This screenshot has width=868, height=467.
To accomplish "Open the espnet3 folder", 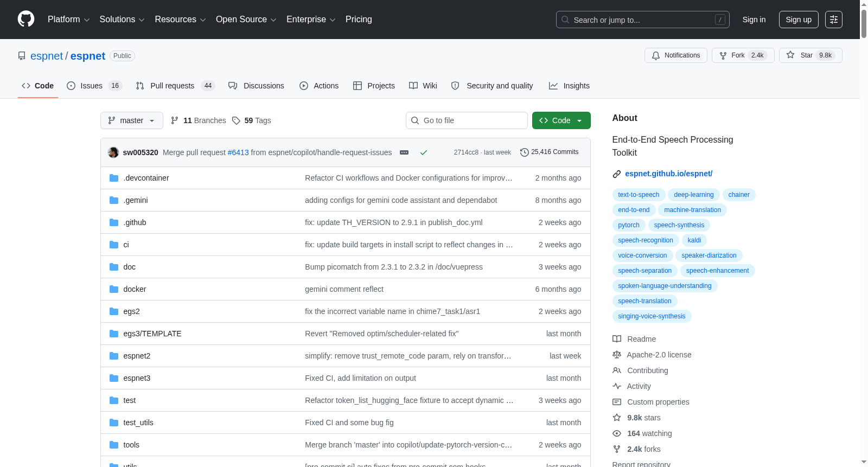I will [x=137, y=378].
